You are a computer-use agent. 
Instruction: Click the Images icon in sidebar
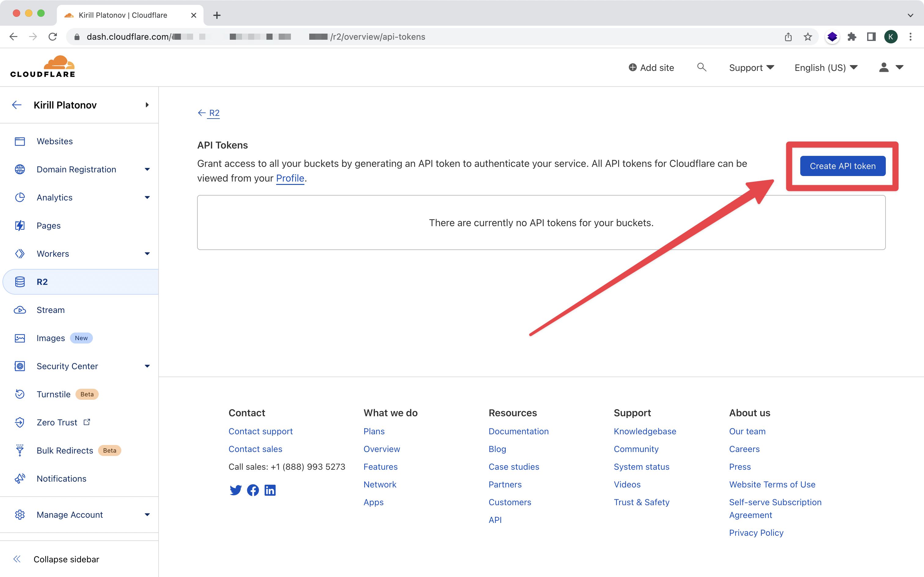pos(19,338)
